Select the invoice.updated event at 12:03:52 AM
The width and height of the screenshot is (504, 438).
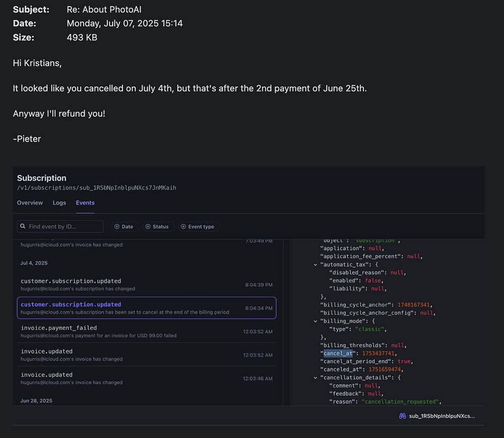coord(146,355)
